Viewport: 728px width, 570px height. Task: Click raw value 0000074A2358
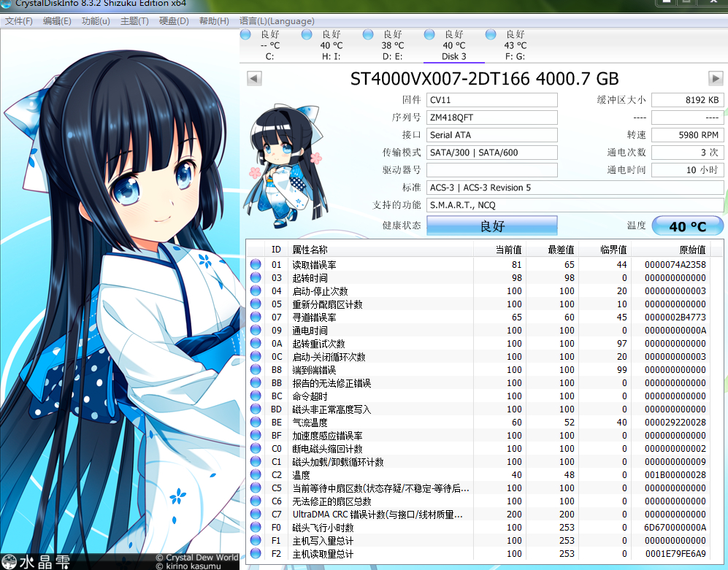(675, 265)
